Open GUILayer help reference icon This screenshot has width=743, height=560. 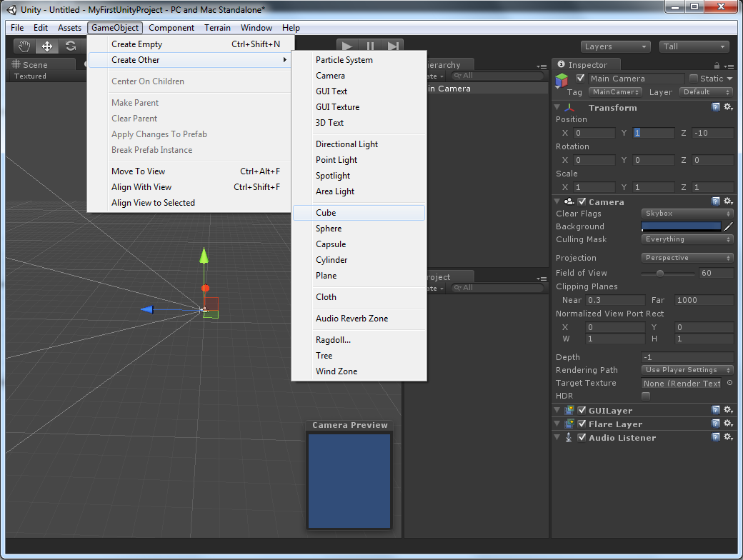tap(716, 410)
